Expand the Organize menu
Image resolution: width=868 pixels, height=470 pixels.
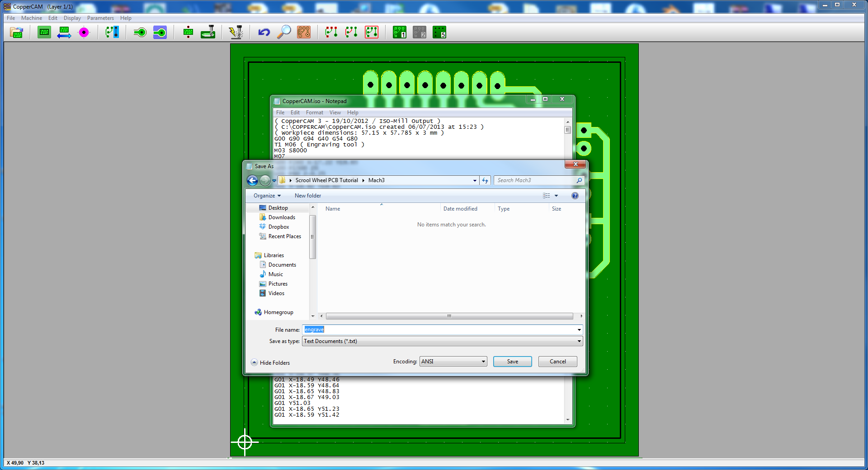266,195
